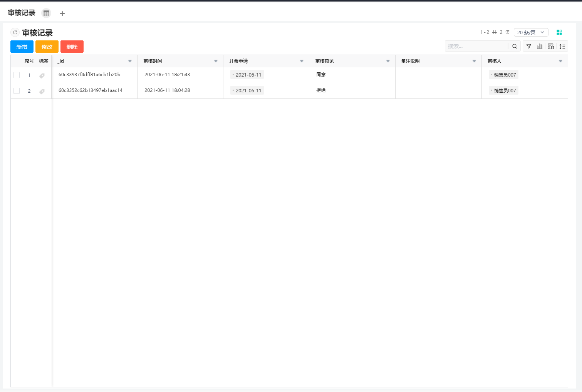The width and height of the screenshot is (582, 392).
Task: Click the 2021-06-11 开票申请 tag in row 2
Action: click(247, 90)
